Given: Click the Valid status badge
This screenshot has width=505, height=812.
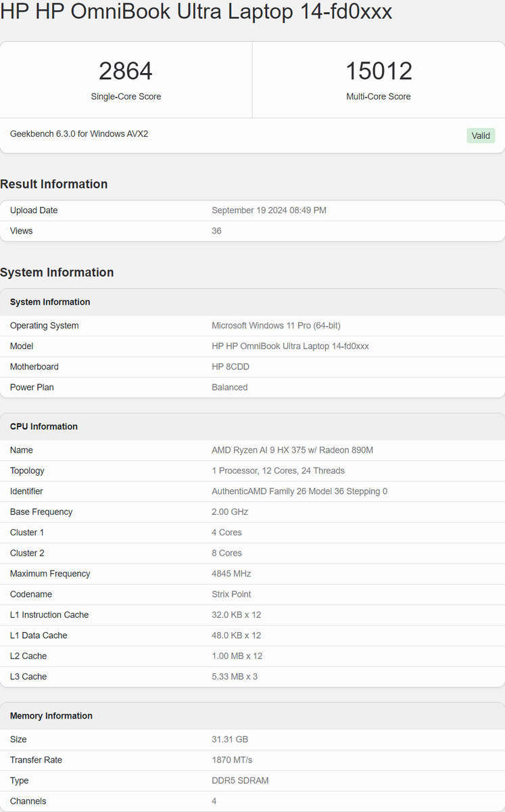Looking at the screenshot, I should [481, 135].
